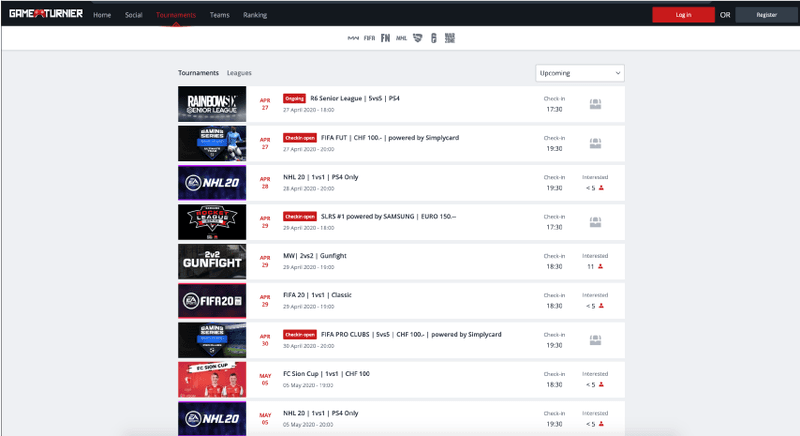Image resolution: width=800 pixels, height=436 pixels.
Task: Open Ranking navigation item
Action: (x=255, y=15)
